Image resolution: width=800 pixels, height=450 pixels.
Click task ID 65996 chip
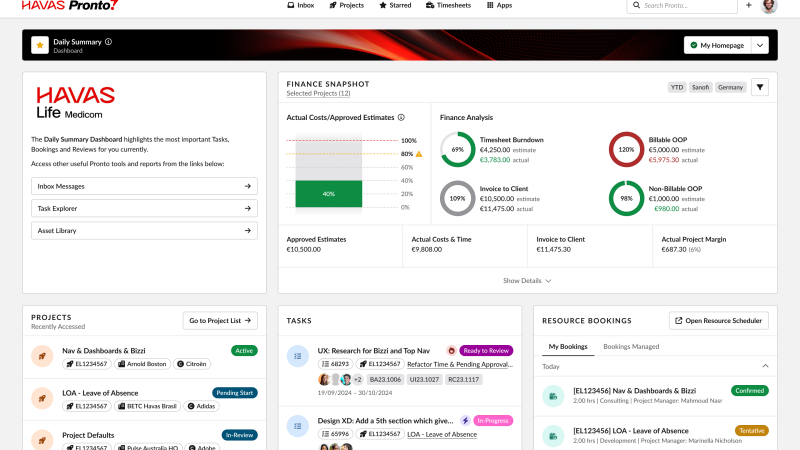coord(335,434)
